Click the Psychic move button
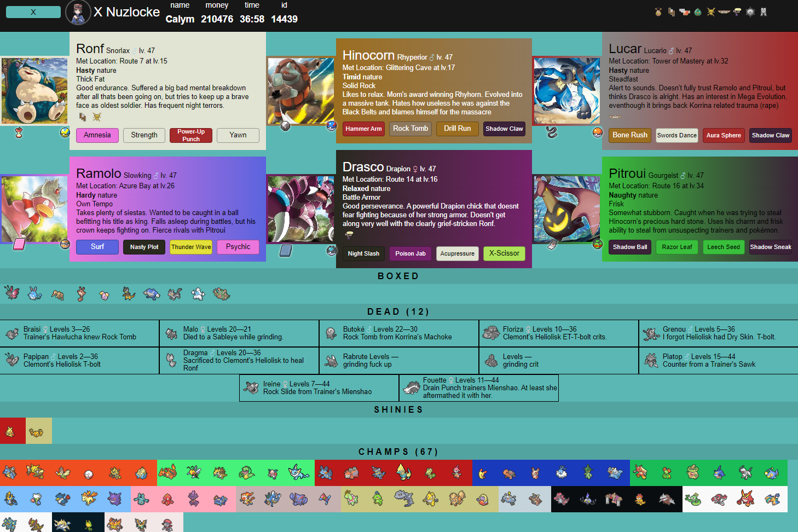Screen dimensions: 798x532 pyautogui.click(x=238, y=247)
